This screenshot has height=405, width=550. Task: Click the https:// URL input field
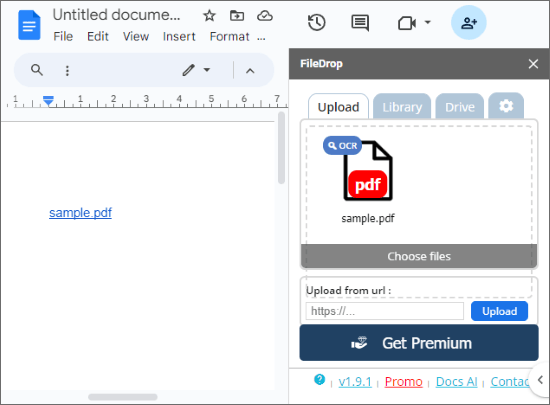click(384, 311)
